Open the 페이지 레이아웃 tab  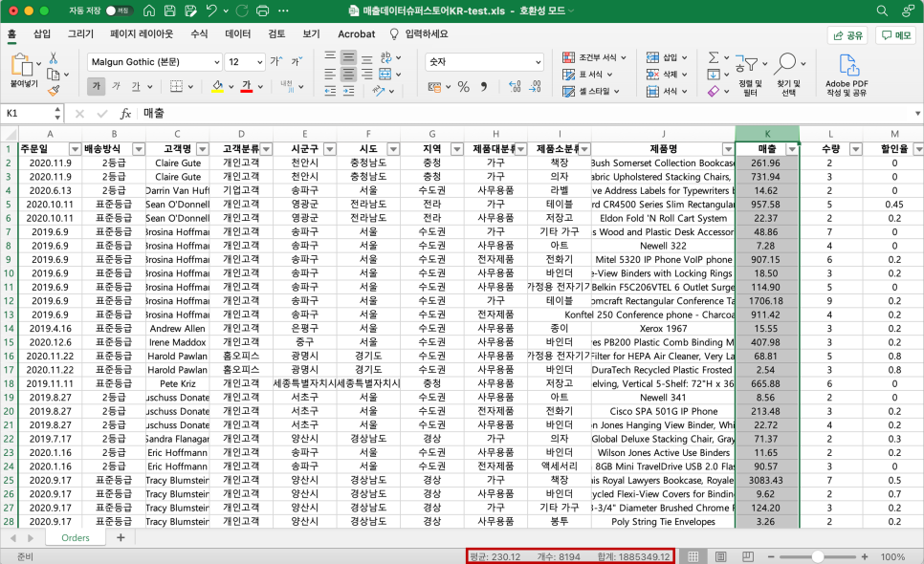[142, 33]
